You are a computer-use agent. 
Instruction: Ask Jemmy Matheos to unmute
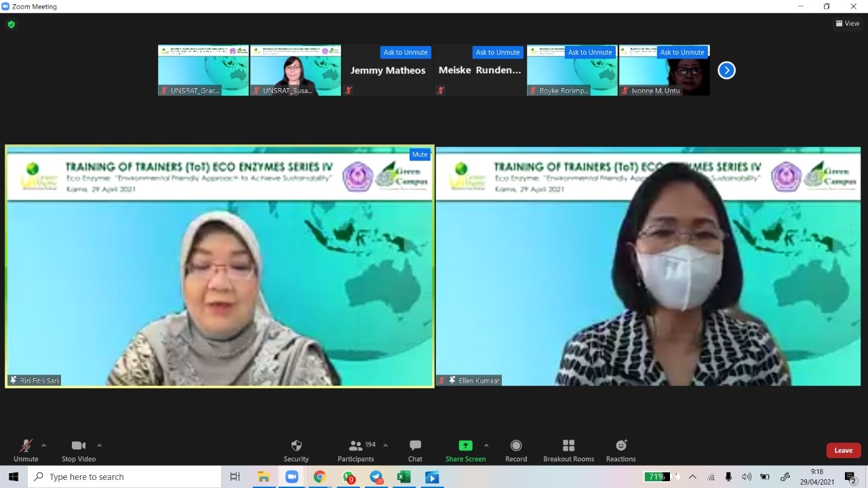pyautogui.click(x=406, y=52)
